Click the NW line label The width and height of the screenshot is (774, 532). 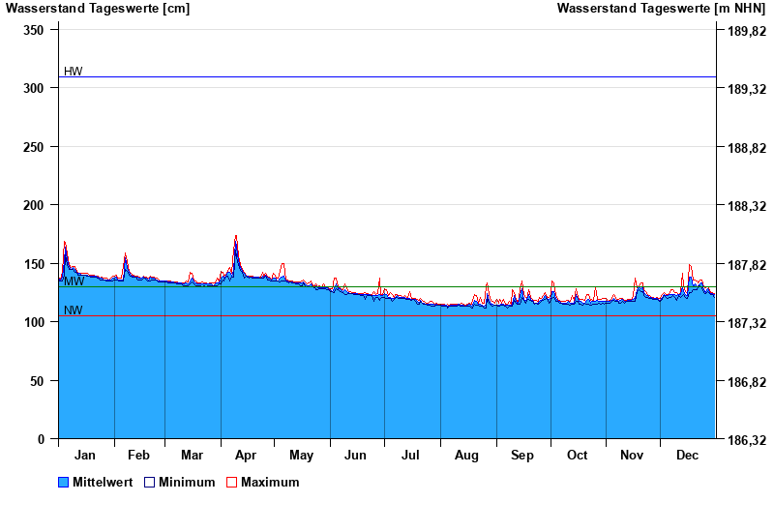(x=73, y=310)
